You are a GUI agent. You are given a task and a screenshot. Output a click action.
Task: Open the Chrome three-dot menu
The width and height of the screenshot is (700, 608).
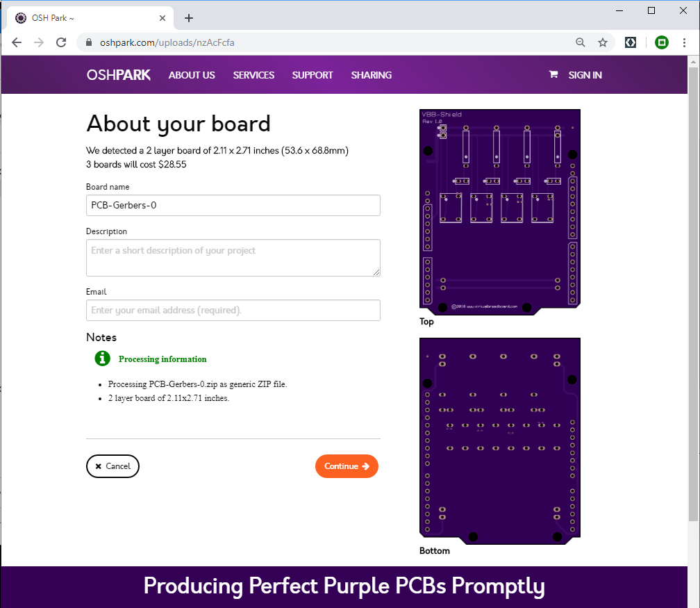(684, 42)
